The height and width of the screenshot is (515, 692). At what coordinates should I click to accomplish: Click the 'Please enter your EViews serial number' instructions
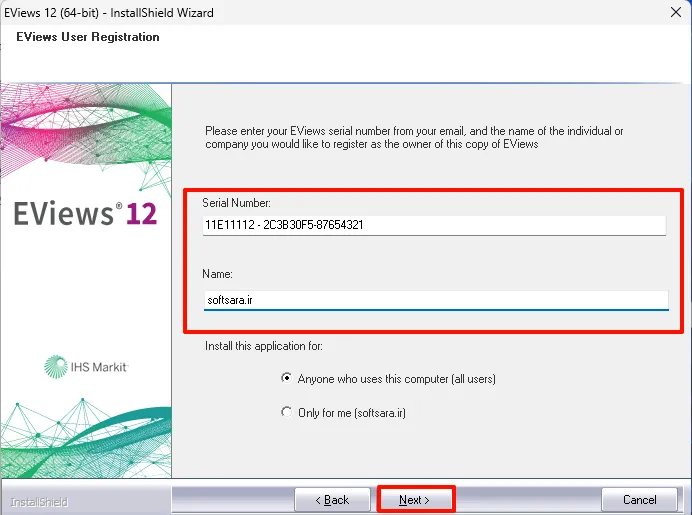pyautogui.click(x=414, y=137)
